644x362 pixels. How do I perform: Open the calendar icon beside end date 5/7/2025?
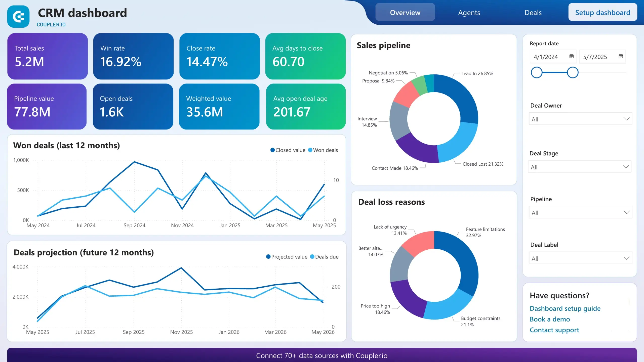[620, 57]
